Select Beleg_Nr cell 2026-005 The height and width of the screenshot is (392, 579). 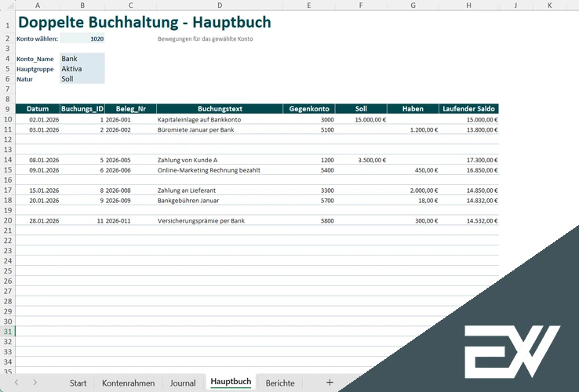click(x=131, y=160)
